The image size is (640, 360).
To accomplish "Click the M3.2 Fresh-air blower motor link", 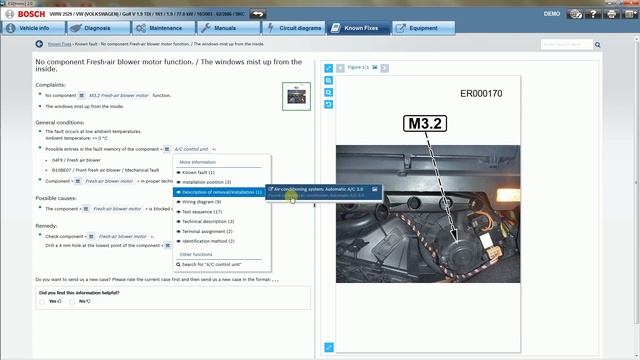I will pos(118,96).
